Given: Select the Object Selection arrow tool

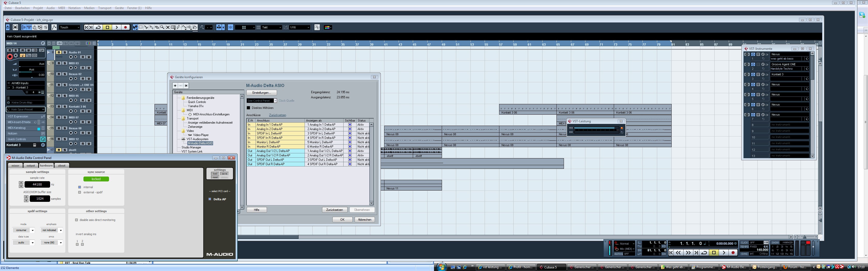Looking at the screenshot, I should click(x=135, y=27).
